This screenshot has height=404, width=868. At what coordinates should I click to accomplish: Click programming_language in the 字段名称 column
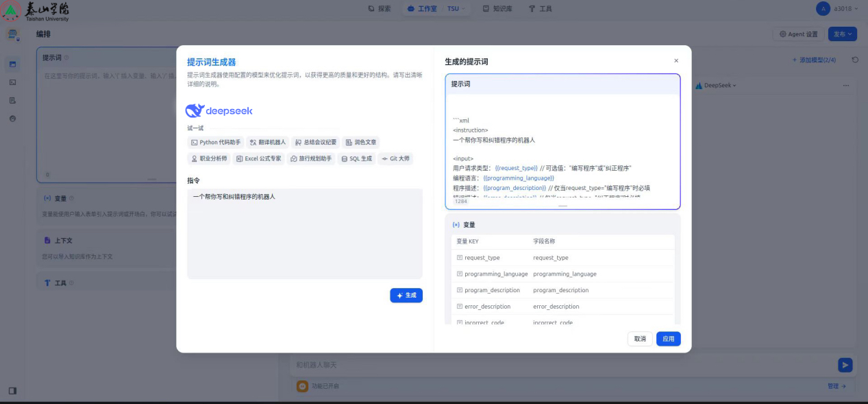[565, 274]
